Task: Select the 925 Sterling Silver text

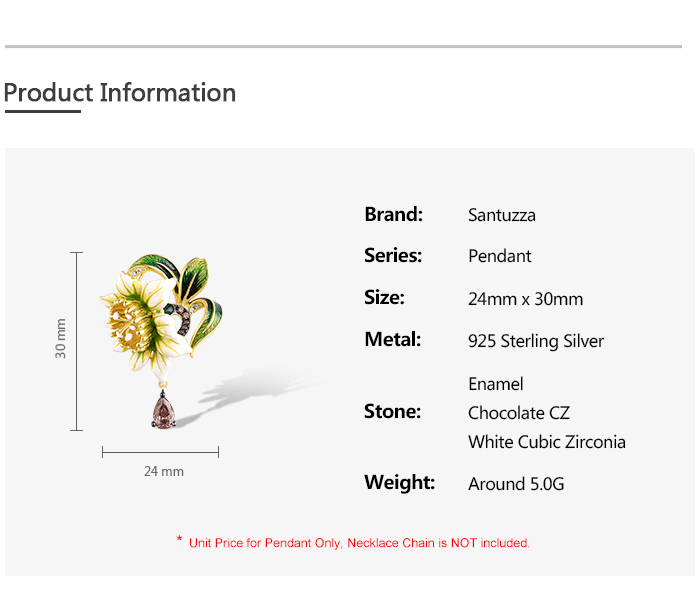Action: (x=536, y=341)
